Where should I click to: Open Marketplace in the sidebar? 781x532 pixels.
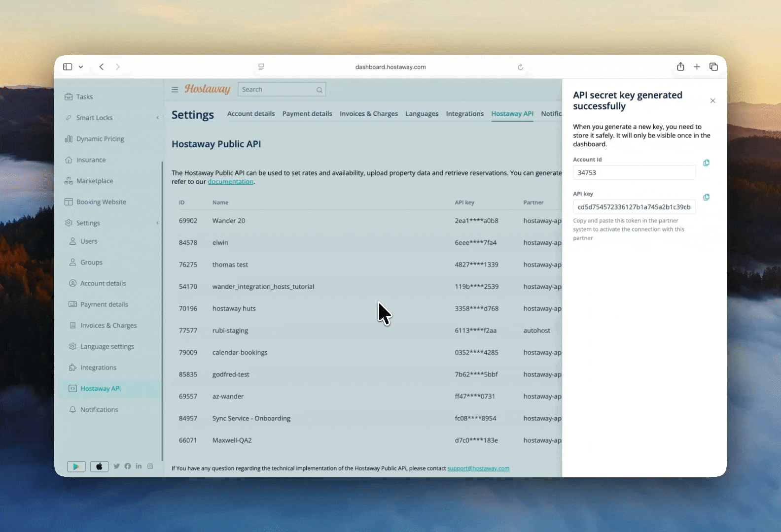(x=95, y=181)
